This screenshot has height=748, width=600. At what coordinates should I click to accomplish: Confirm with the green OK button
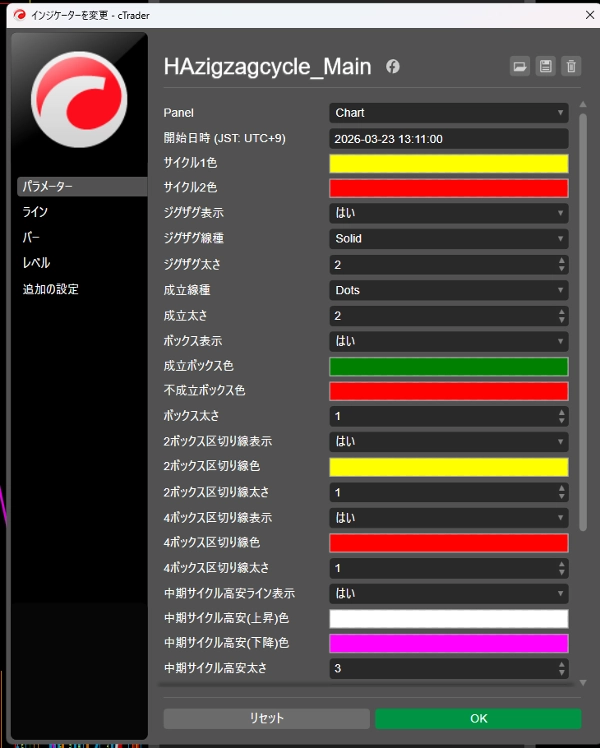pos(478,718)
